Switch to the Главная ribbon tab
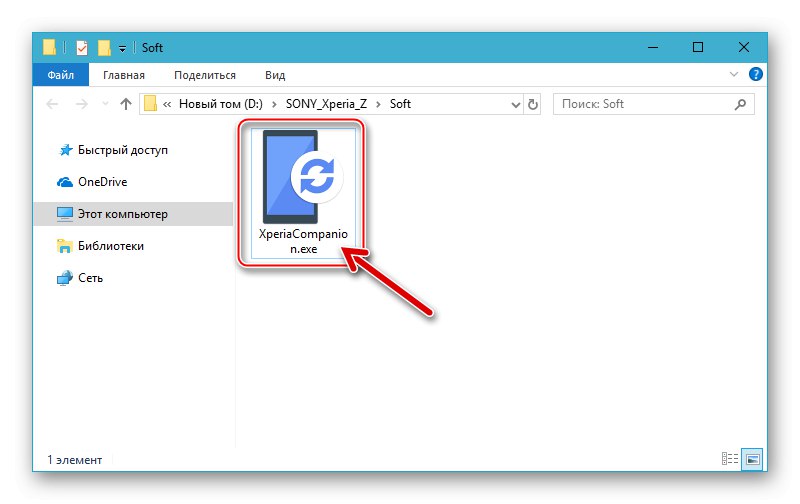Screen dimensions: 800x504 click(123, 75)
